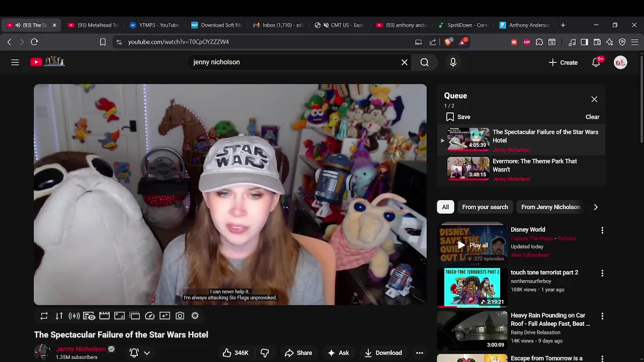Screen dimensions: 644x362
Task: Close the Queue panel
Action: [594, 100]
